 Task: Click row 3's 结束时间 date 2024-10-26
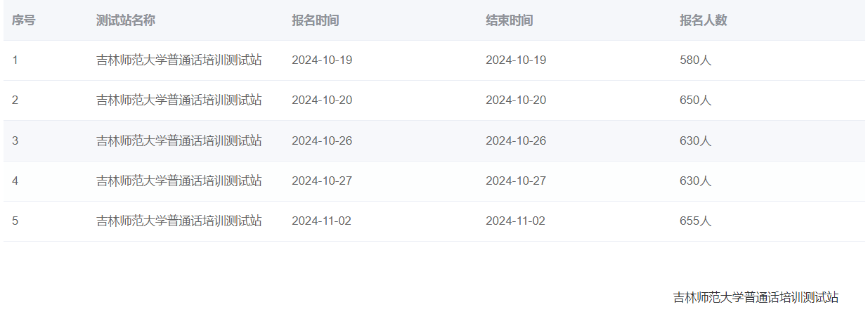point(515,140)
